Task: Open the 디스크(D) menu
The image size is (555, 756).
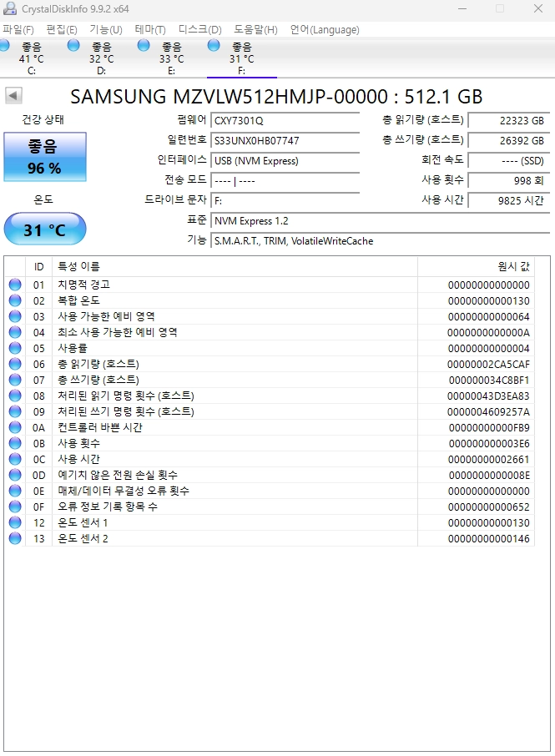Action: pos(199,30)
